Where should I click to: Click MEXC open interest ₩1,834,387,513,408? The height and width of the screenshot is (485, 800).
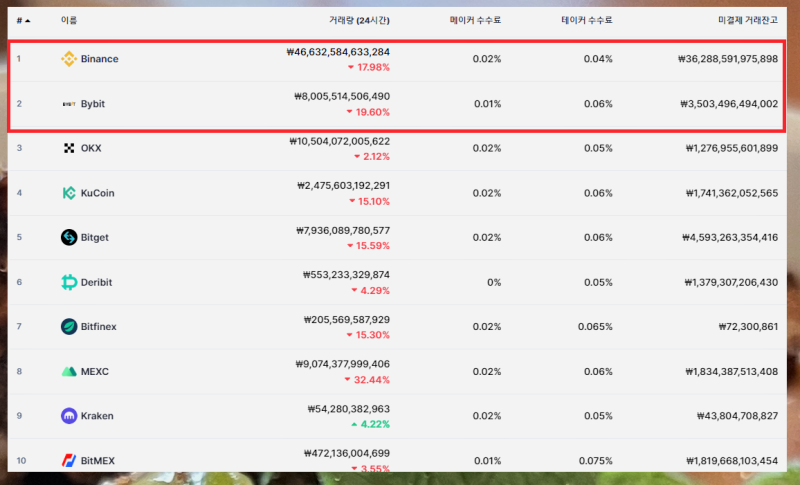(732, 371)
